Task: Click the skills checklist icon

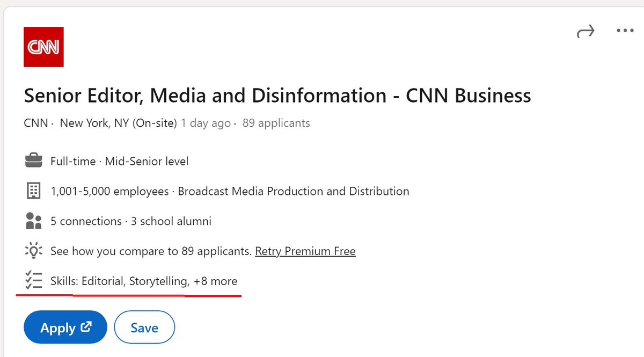Action: 33,281
